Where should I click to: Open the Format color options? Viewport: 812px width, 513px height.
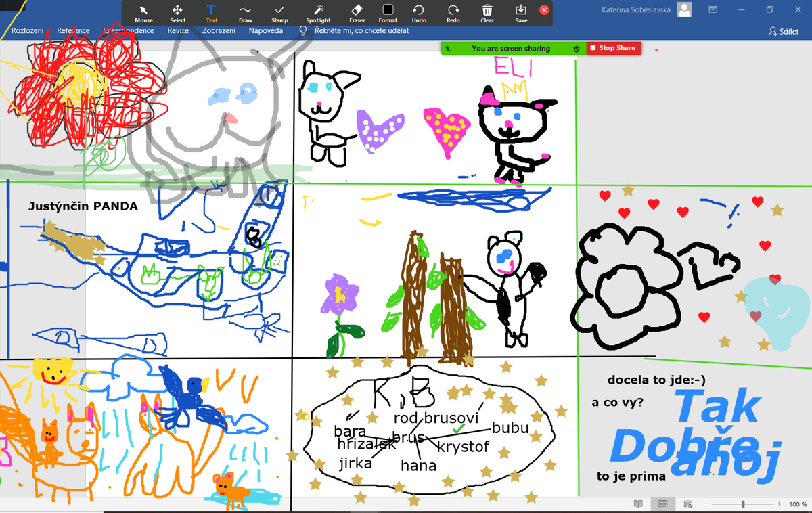[388, 14]
